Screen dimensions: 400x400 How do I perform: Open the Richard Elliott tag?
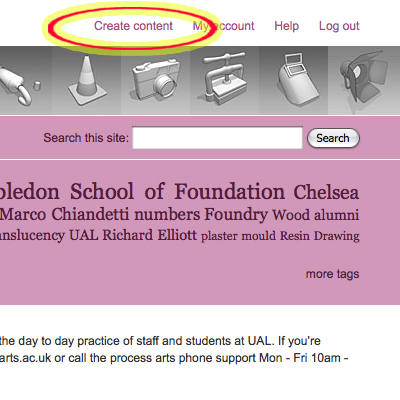pyautogui.click(x=149, y=235)
